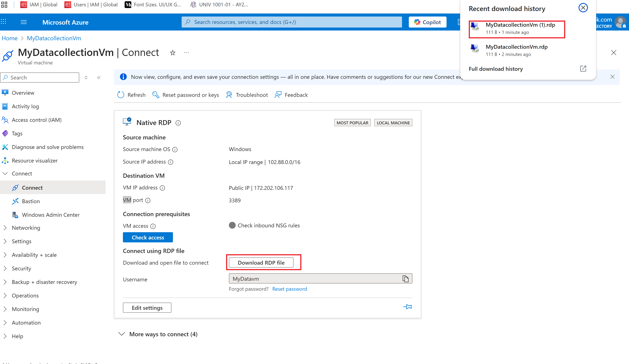Open Full download history external link icon
629x364 pixels.
point(583,69)
